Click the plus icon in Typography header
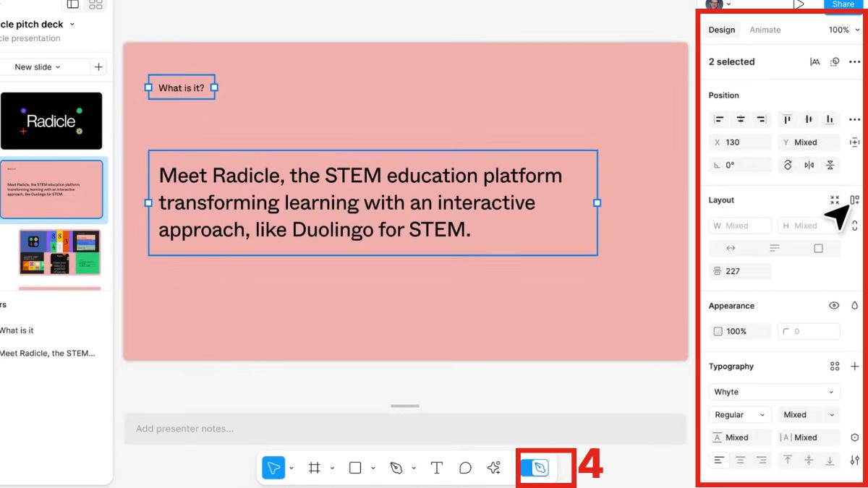This screenshot has height=488, width=868. tap(854, 367)
